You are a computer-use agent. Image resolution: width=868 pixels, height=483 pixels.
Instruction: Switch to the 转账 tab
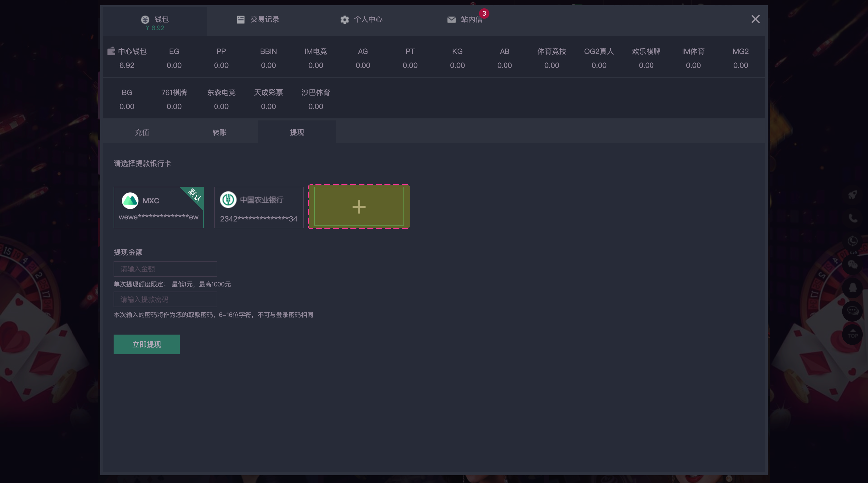219,132
